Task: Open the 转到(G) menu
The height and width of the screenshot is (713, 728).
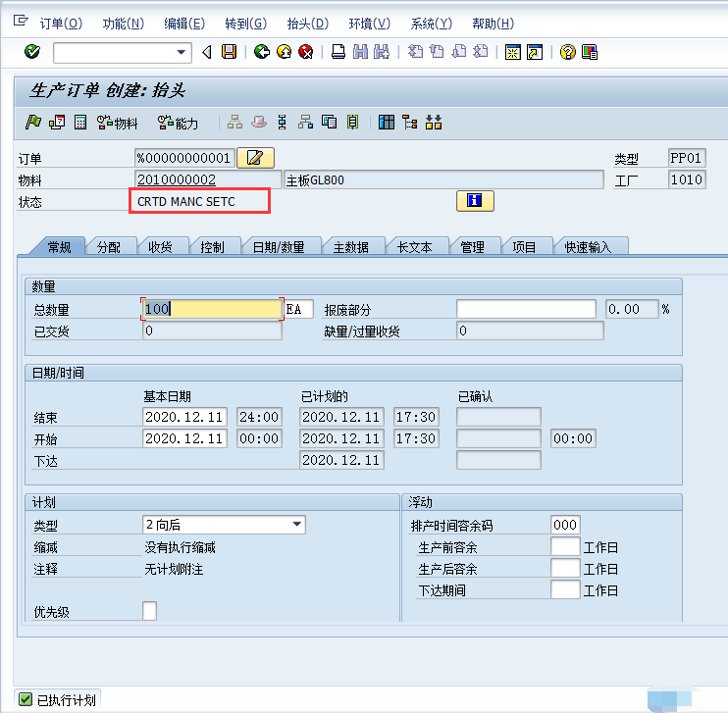Action: (x=245, y=24)
